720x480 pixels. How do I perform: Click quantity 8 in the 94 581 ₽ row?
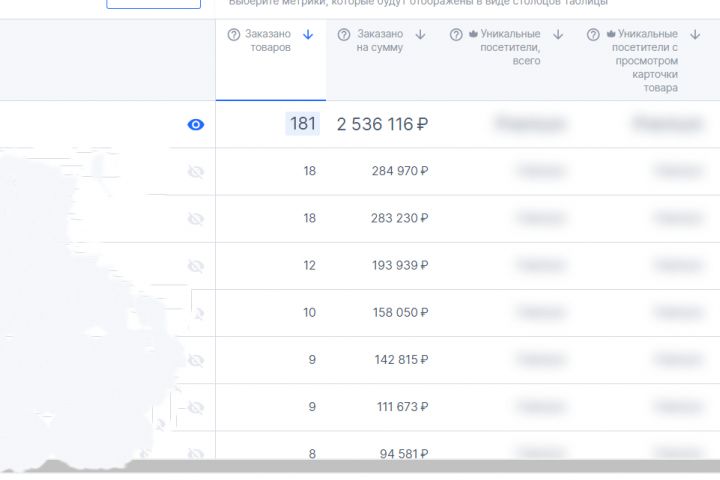312,454
